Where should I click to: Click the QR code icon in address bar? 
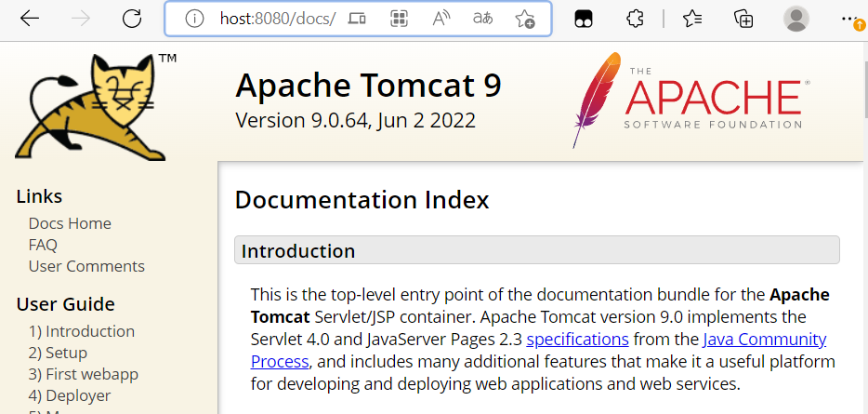(399, 19)
